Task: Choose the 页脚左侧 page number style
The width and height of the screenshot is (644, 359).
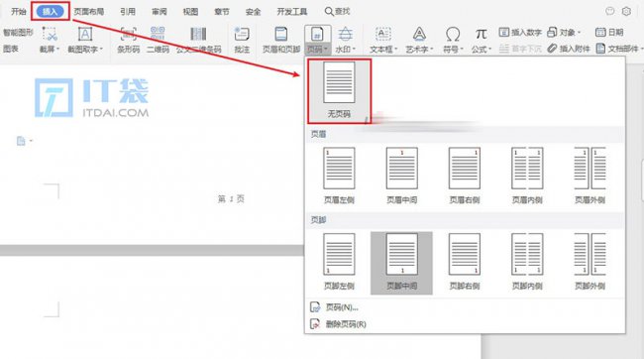Action: (339, 262)
